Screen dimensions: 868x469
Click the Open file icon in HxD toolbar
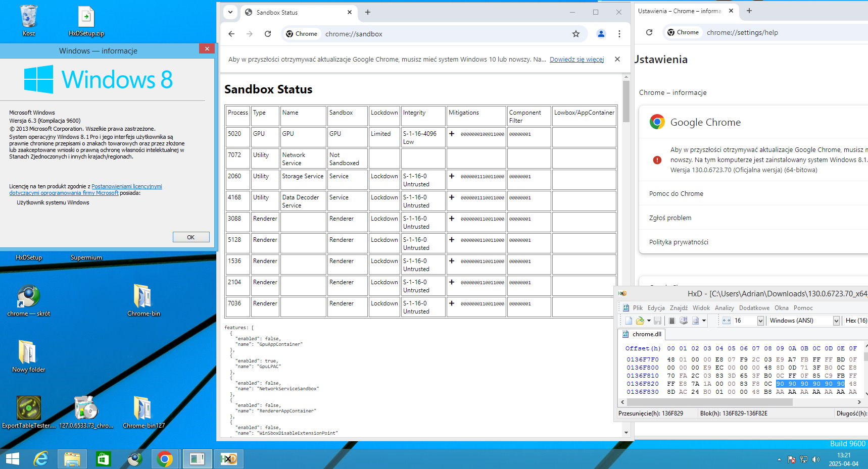coord(640,321)
